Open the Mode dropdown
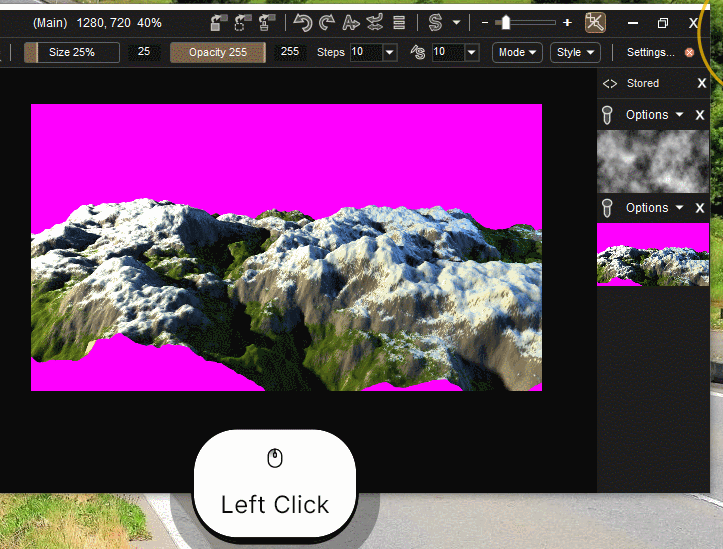Viewport: 723px width, 549px height. pos(518,52)
